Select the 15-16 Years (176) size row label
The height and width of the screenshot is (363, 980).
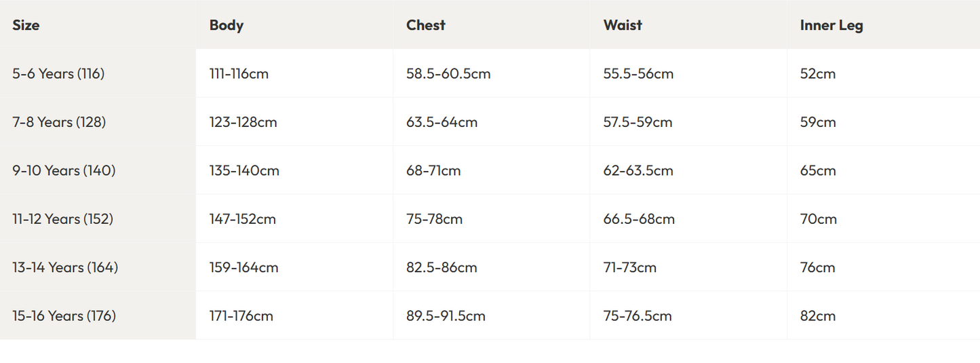(x=64, y=316)
